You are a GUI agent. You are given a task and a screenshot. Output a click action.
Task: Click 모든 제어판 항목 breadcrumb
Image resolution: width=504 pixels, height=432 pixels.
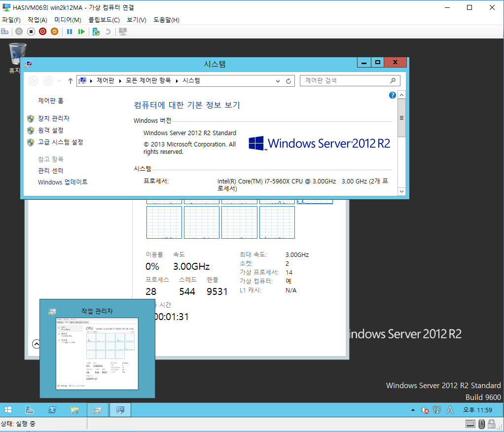click(148, 80)
